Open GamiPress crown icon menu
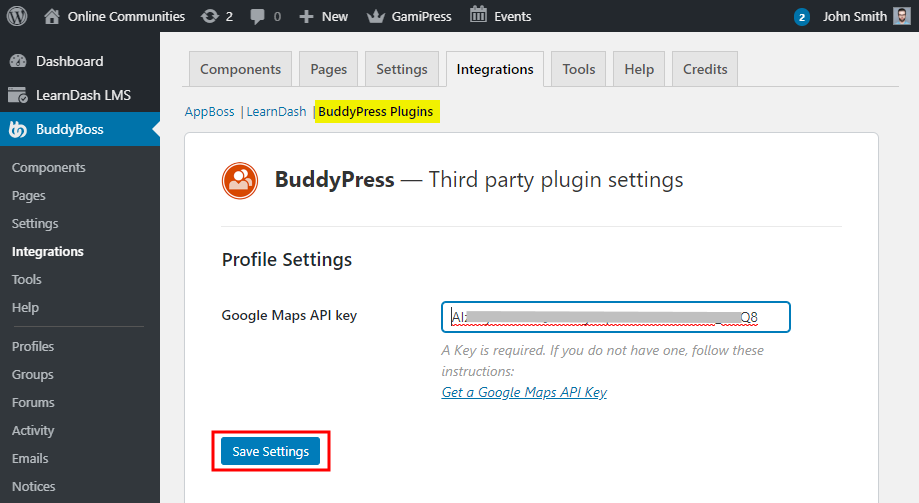Image resolution: width=919 pixels, height=503 pixels. pyautogui.click(x=376, y=16)
